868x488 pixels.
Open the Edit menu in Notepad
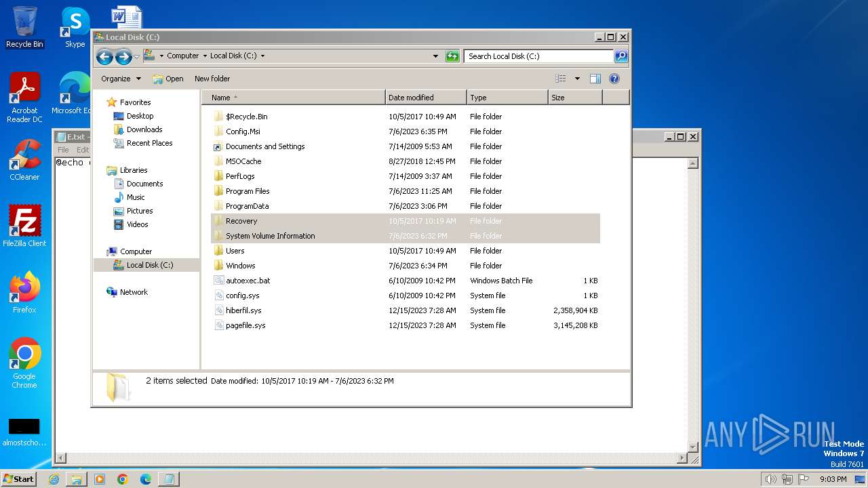[x=83, y=150]
